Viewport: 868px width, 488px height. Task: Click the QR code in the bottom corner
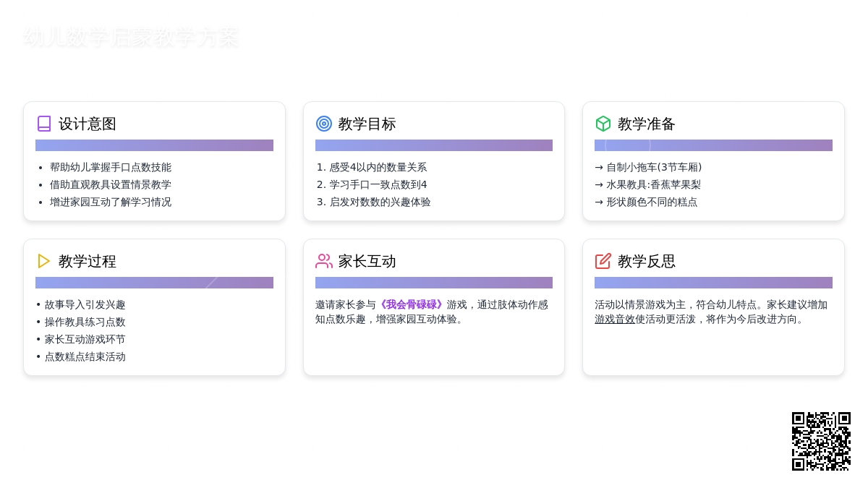tap(821, 441)
